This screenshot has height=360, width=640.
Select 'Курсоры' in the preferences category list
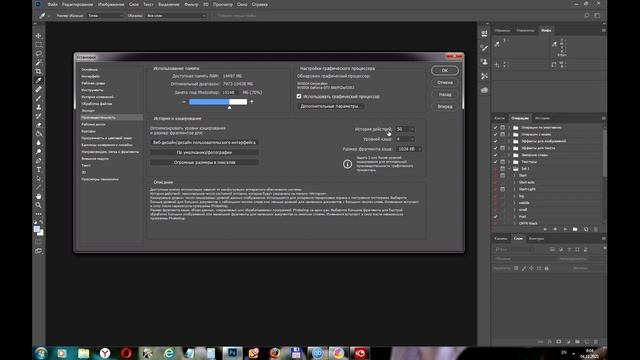tap(89, 131)
